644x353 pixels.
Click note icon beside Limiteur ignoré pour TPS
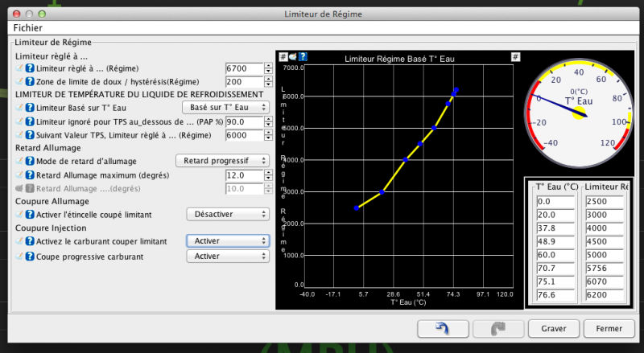(x=19, y=121)
